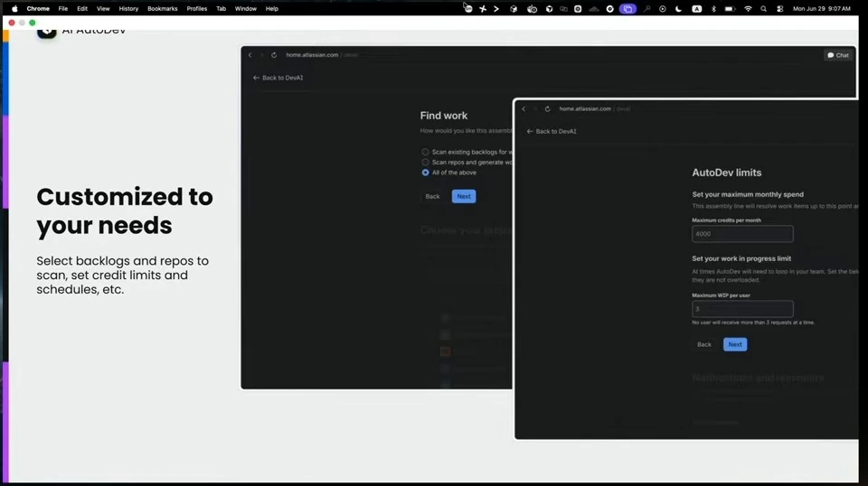Open the SoundCloud cloud menu bar icon
Screen dimensions: 868x486
tap(593, 9)
